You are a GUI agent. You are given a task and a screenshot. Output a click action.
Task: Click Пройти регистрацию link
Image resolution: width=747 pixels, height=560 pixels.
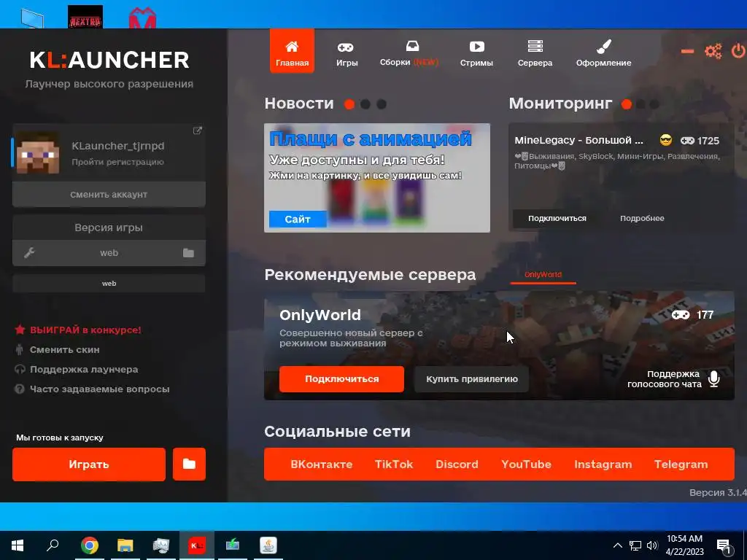click(x=117, y=162)
